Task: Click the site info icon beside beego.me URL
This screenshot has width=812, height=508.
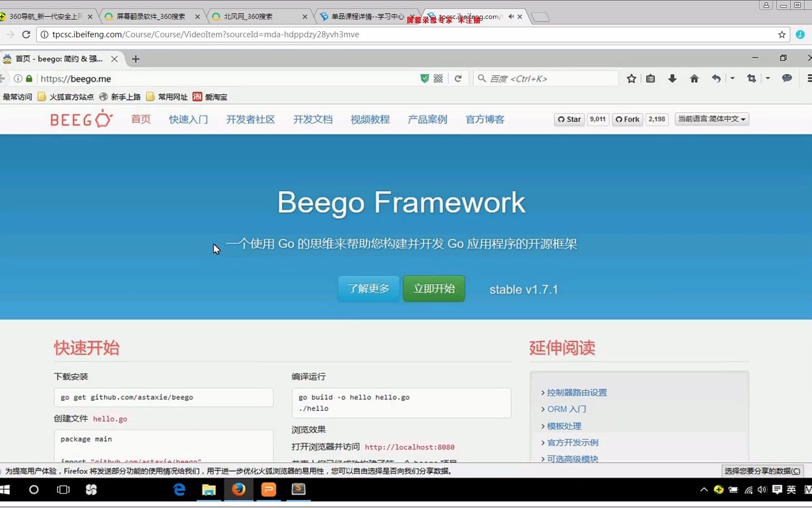Action: [x=18, y=79]
